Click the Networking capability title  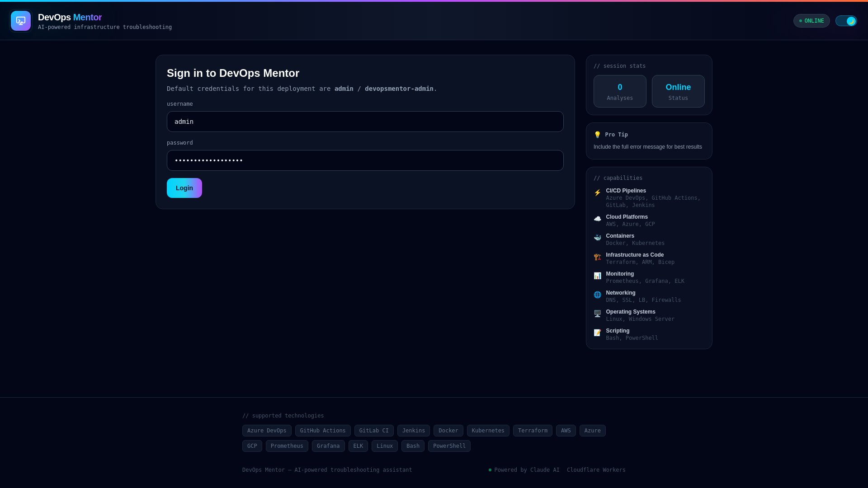[621, 293]
